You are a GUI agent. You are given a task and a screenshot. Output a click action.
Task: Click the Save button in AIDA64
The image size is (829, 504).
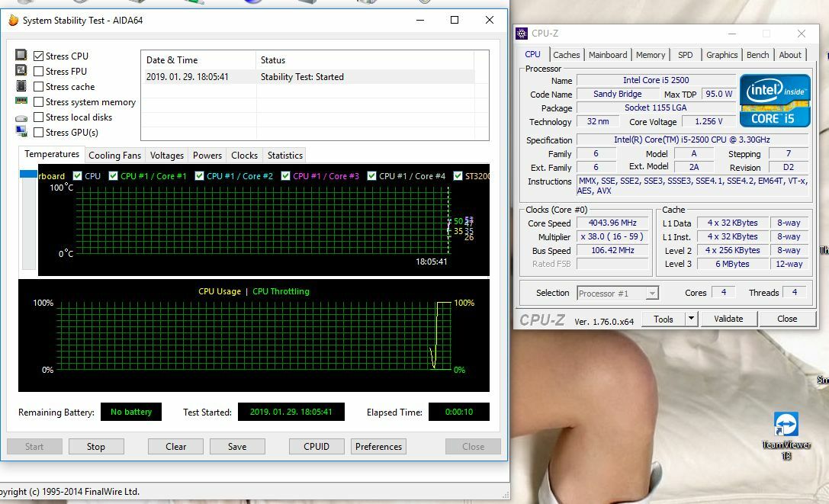237,446
